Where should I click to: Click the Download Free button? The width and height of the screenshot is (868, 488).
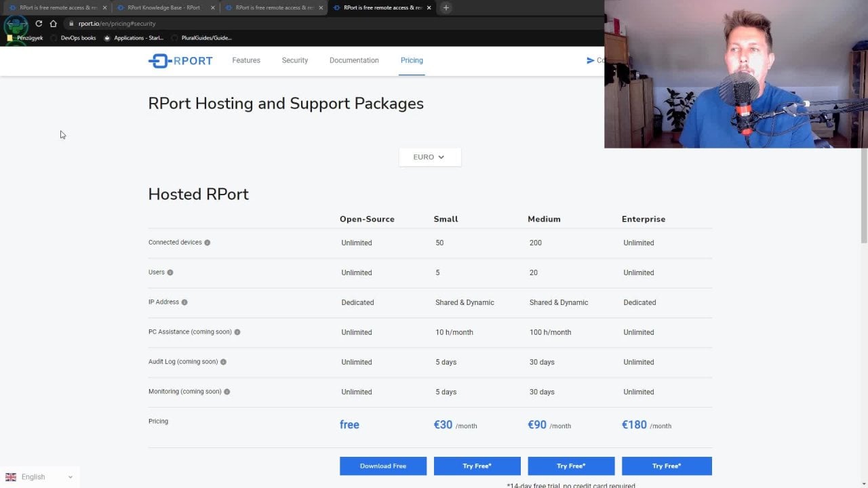(383, 466)
